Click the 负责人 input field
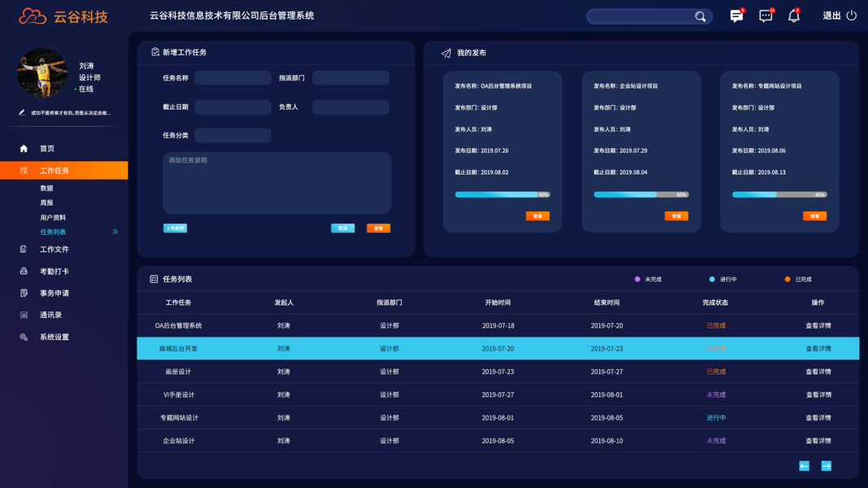 coord(351,107)
